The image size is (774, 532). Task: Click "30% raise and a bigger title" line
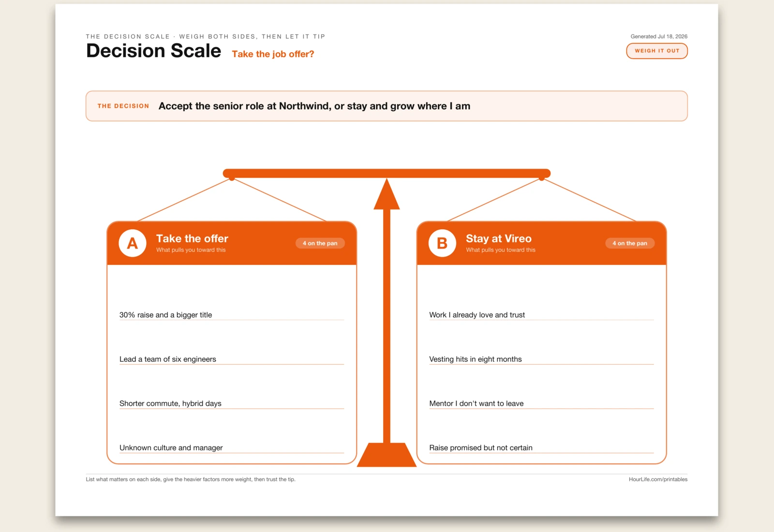pyautogui.click(x=232, y=315)
